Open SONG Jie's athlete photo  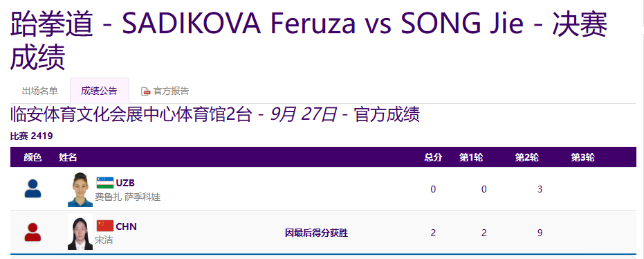click(x=80, y=232)
